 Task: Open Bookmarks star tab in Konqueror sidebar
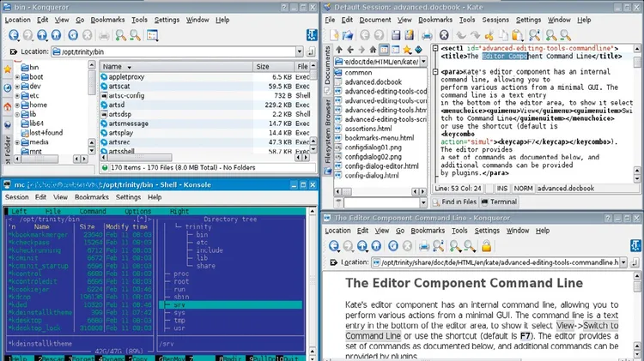point(8,69)
